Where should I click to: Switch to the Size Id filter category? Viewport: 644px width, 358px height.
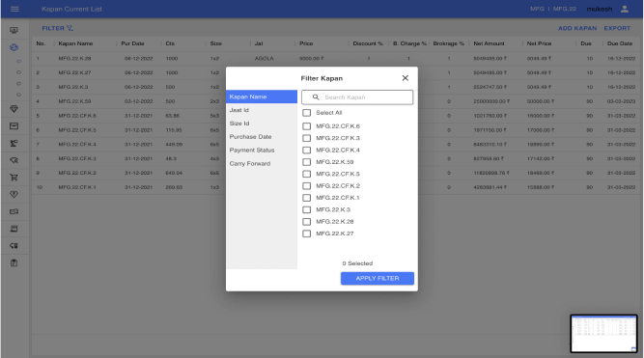point(262,124)
